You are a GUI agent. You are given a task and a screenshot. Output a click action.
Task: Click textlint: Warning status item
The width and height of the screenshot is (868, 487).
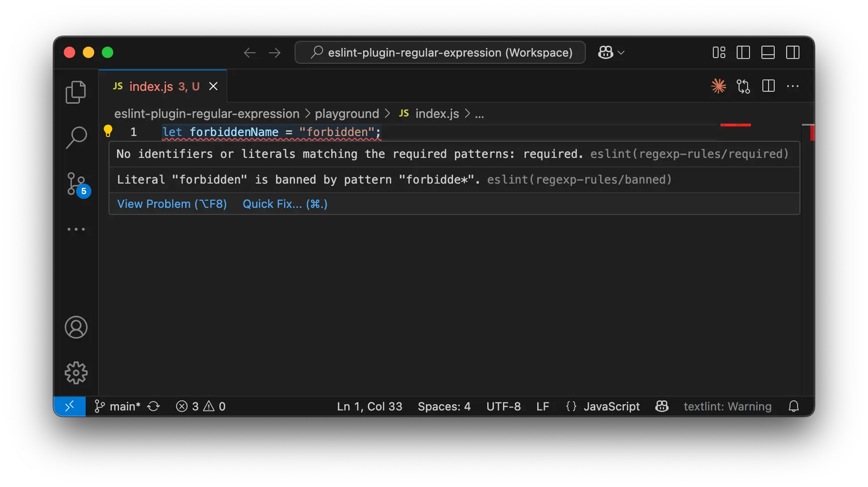(727, 406)
